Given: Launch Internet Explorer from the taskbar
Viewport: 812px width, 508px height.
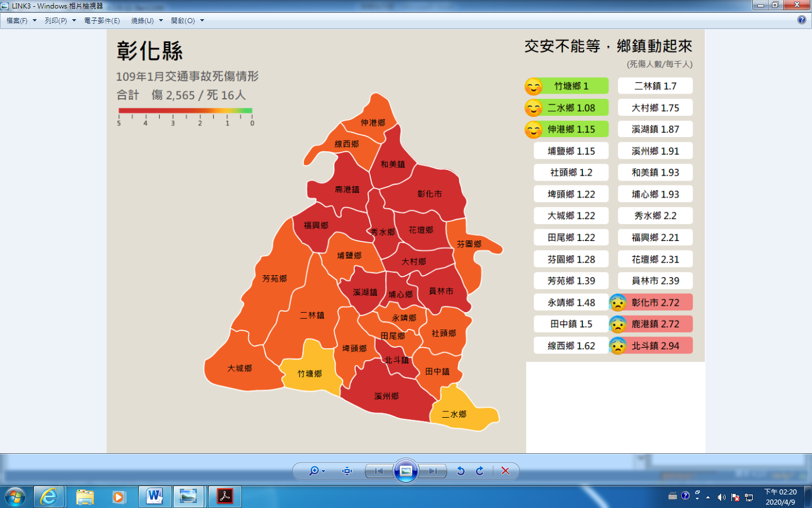Looking at the screenshot, I should 49,497.
